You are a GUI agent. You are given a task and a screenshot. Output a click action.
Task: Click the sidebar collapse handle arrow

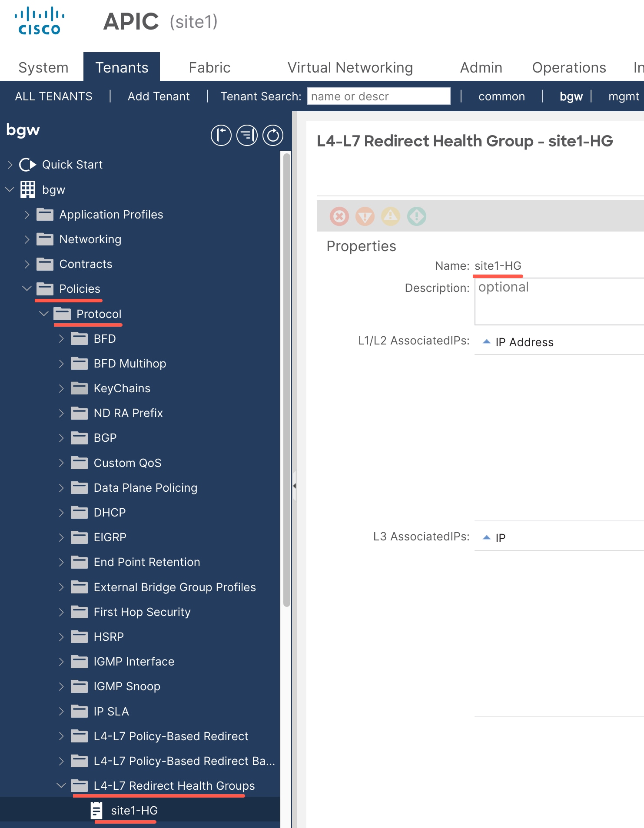(294, 486)
